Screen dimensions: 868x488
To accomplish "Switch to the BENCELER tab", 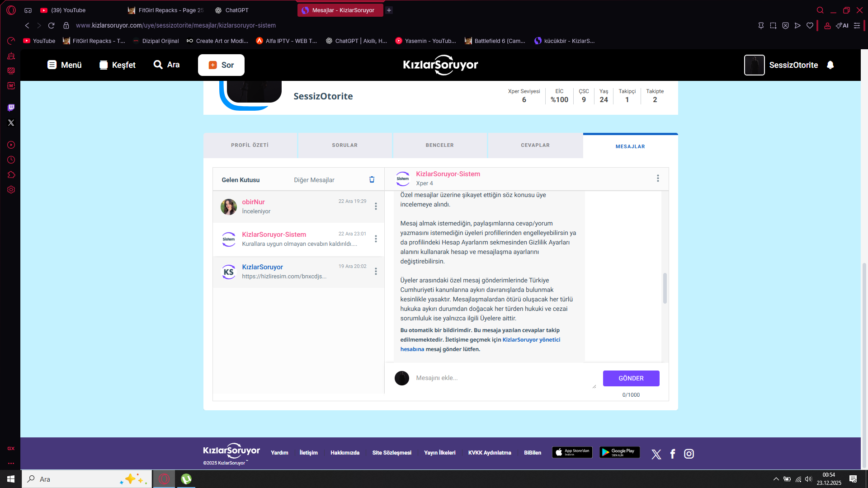I will (x=440, y=145).
